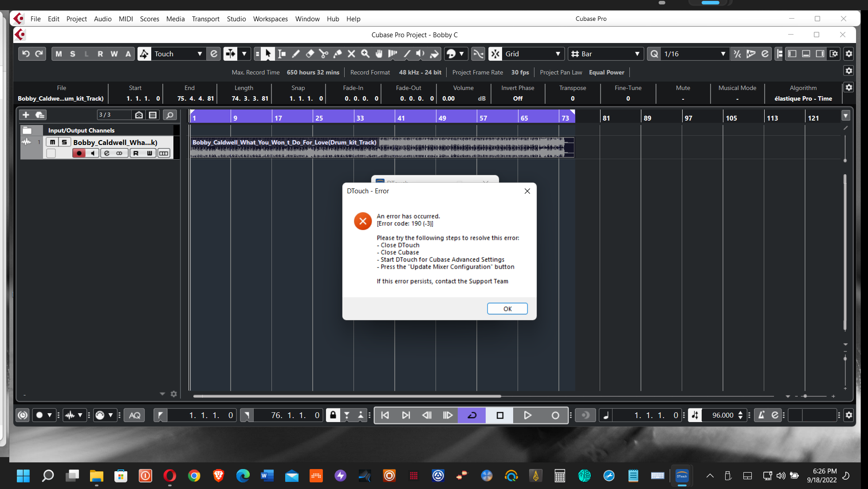Viewport: 868px width, 489px height.
Task: Click Stop in transport bar
Action: (x=500, y=415)
